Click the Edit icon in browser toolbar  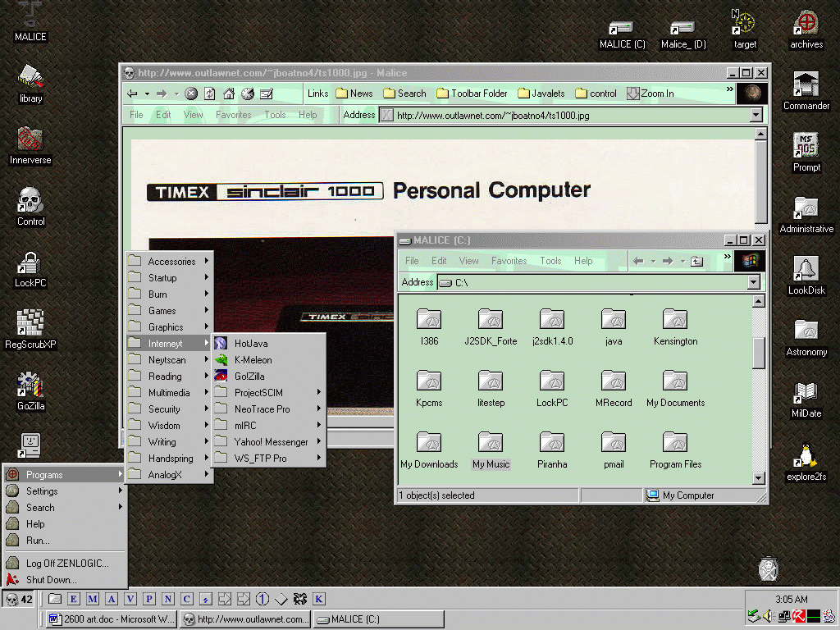click(267, 94)
